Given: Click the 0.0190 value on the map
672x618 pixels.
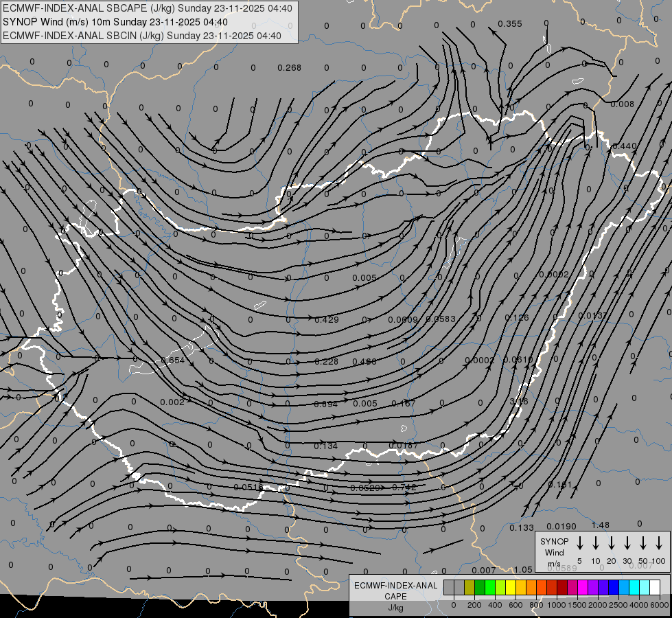Looking at the screenshot, I should (561, 527).
